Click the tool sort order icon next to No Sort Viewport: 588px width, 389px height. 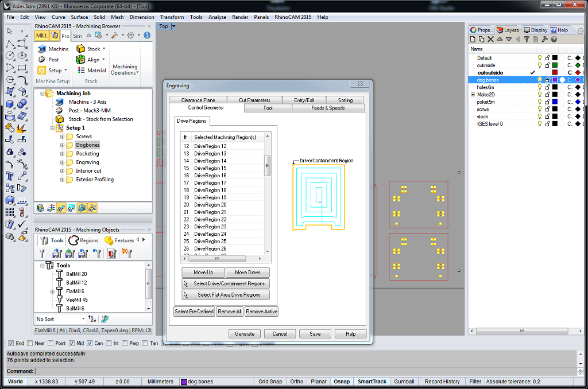point(92,319)
